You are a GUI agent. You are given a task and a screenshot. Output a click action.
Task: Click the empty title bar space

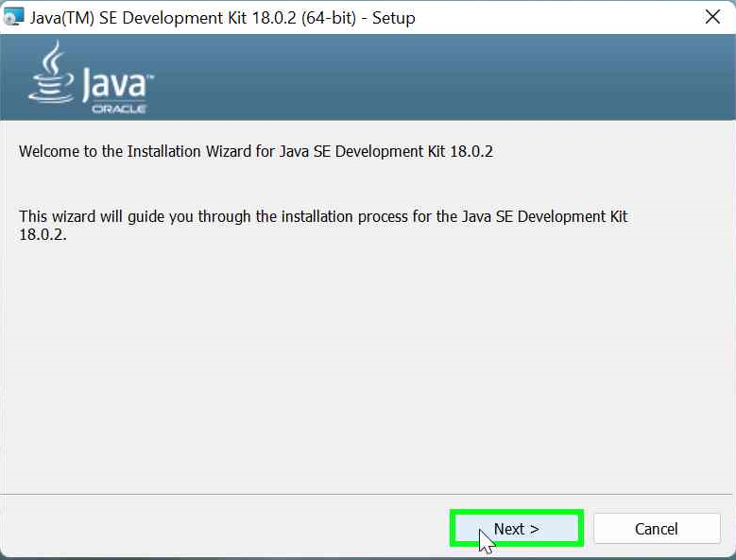pyautogui.click(x=557, y=17)
